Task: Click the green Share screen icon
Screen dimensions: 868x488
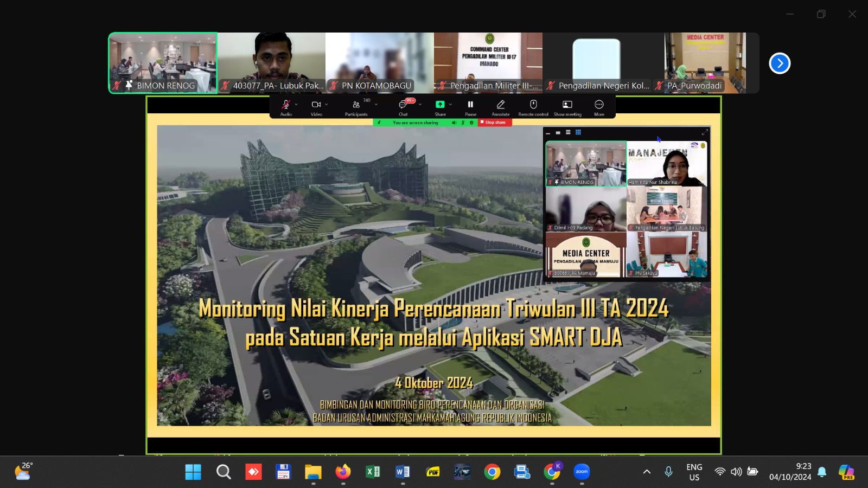Action: [440, 105]
